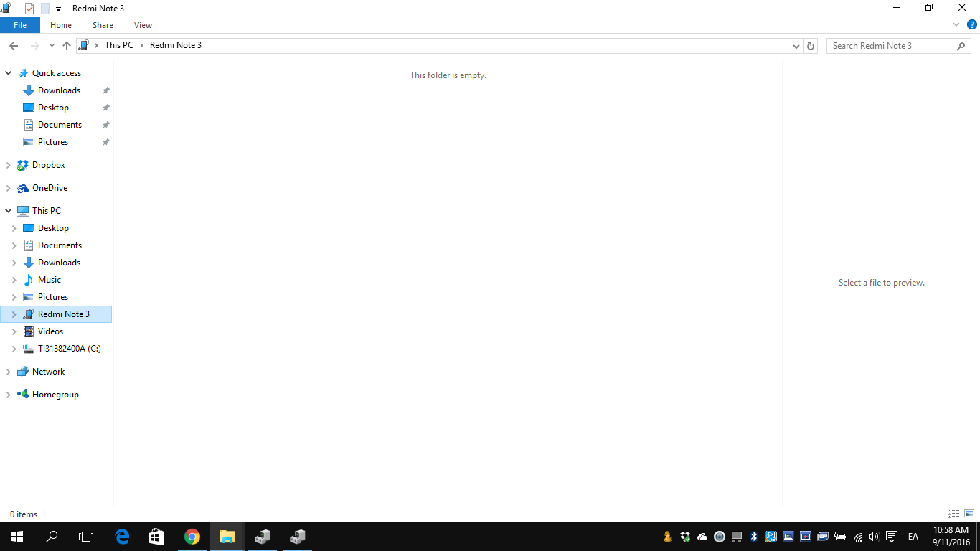Refresh the Redmi Note 3 folder

coord(811,46)
